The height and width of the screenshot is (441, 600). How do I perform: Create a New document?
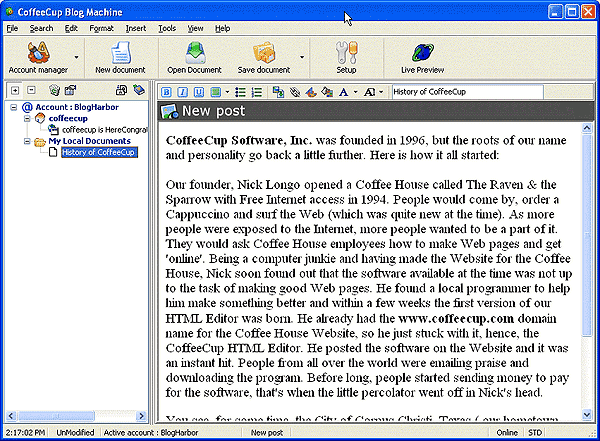[x=120, y=57]
